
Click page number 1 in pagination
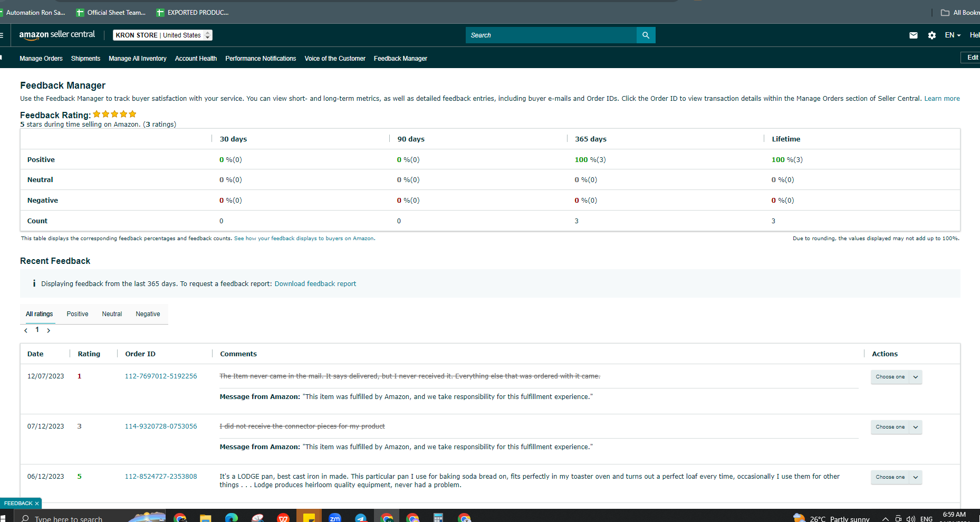click(x=37, y=330)
